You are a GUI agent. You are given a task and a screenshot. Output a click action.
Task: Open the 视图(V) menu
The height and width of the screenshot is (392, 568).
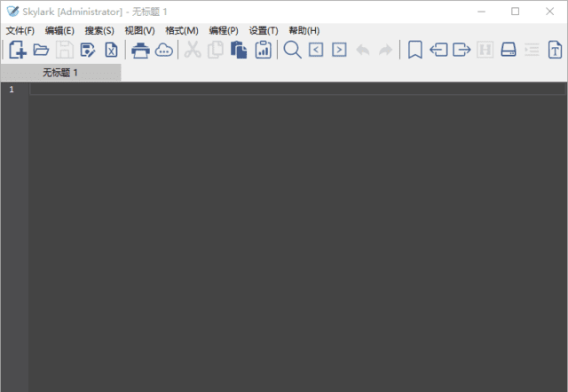140,31
